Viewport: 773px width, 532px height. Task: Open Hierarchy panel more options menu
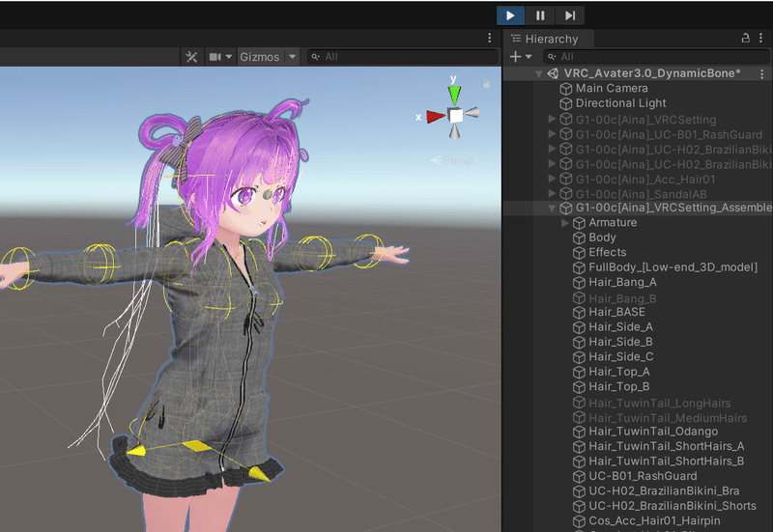point(761,38)
